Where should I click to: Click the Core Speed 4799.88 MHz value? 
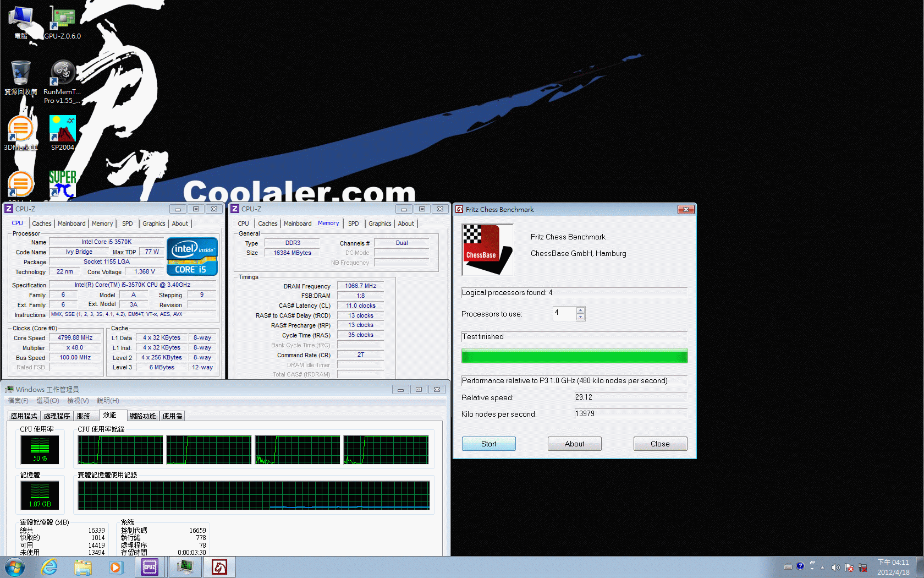[x=75, y=337]
